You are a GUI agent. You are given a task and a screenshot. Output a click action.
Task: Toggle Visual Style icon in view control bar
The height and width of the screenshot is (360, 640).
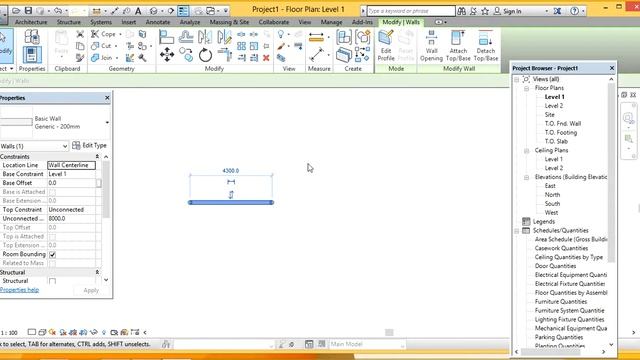tap(42, 332)
